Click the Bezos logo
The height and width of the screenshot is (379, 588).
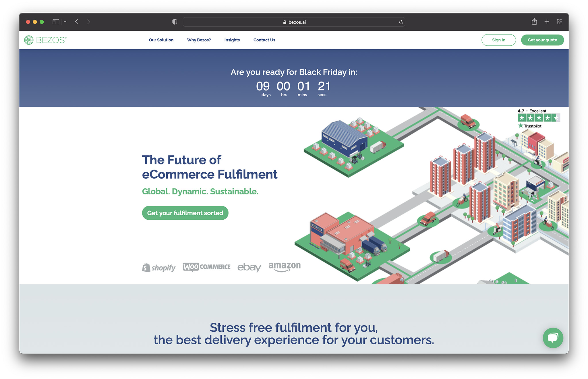click(x=45, y=40)
